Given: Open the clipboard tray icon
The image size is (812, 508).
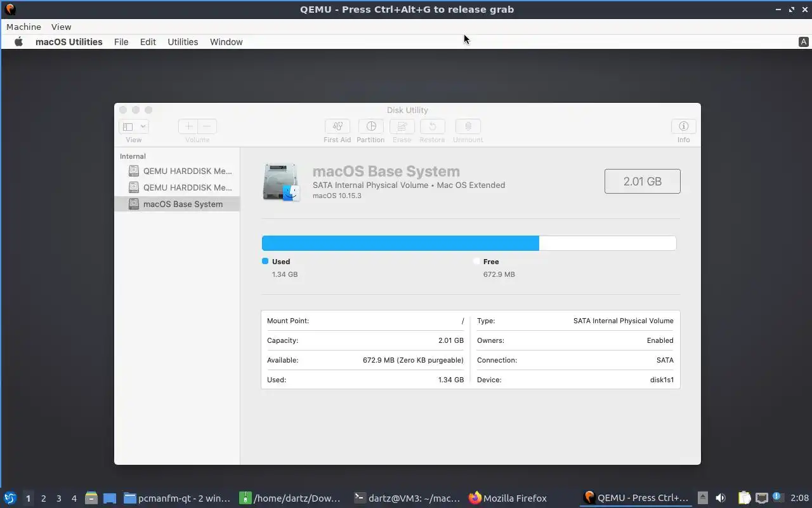Looking at the screenshot, I should [x=745, y=498].
